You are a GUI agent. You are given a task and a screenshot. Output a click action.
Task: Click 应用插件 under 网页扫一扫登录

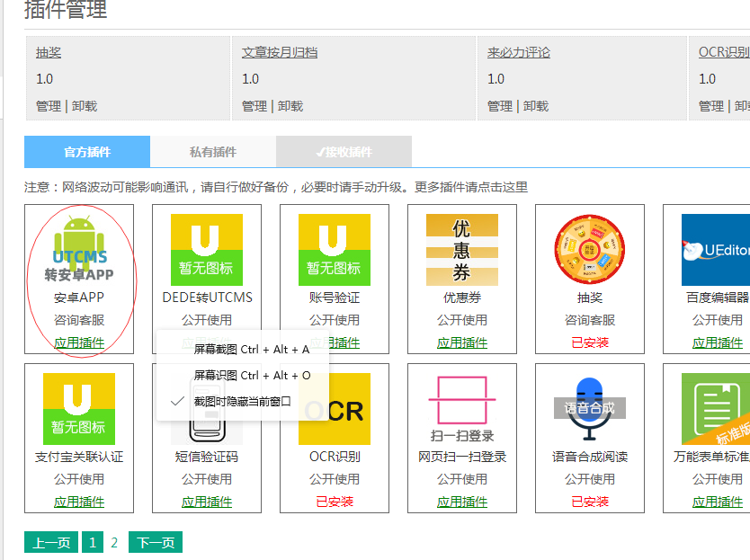[x=462, y=502]
